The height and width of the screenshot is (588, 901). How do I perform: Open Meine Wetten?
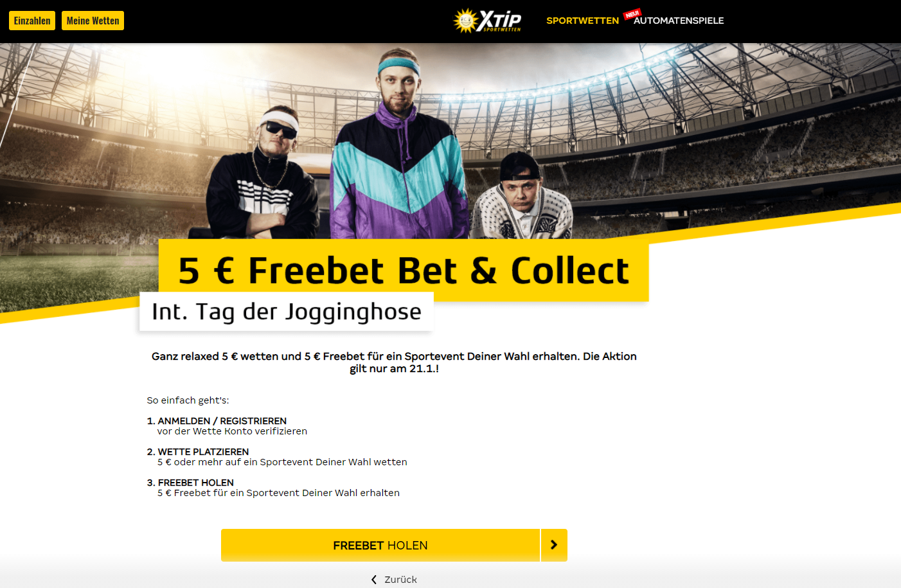click(93, 21)
